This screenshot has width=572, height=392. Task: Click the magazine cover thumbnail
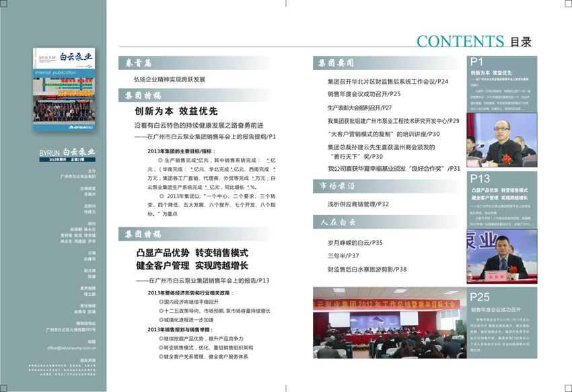tap(64, 89)
